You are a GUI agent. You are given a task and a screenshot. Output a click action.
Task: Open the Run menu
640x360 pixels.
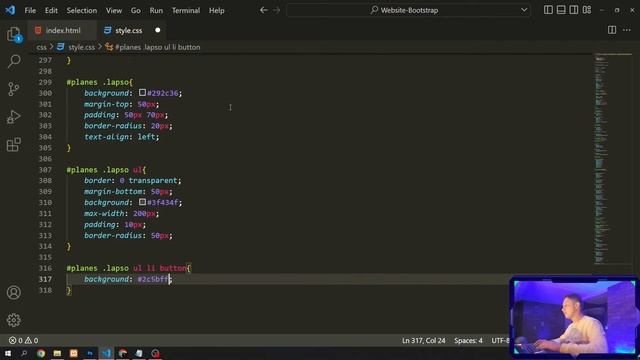[x=156, y=10]
